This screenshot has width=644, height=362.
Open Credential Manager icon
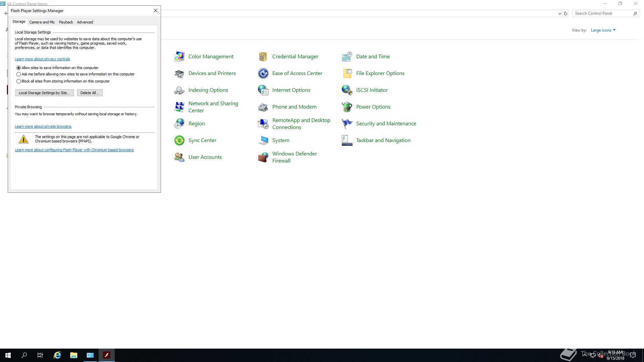pos(263,57)
